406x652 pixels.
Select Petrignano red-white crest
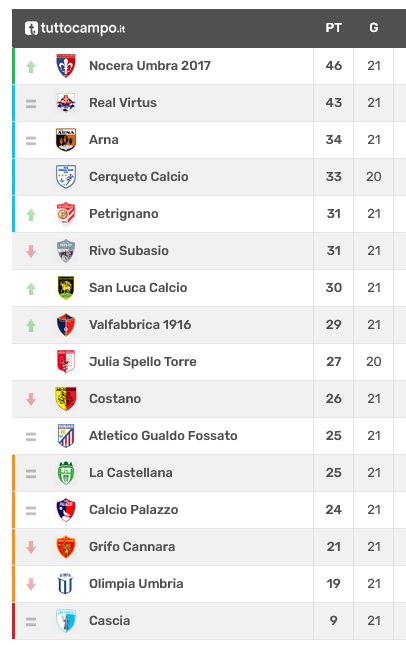(66, 214)
